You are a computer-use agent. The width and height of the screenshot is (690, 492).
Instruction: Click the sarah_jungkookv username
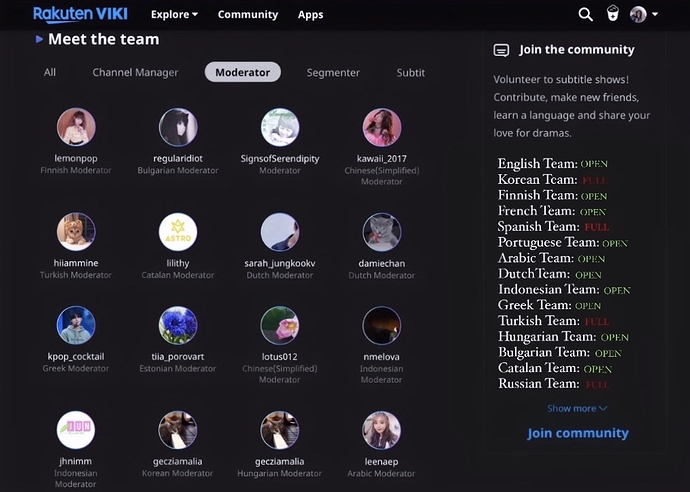pyautogui.click(x=280, y=263)
